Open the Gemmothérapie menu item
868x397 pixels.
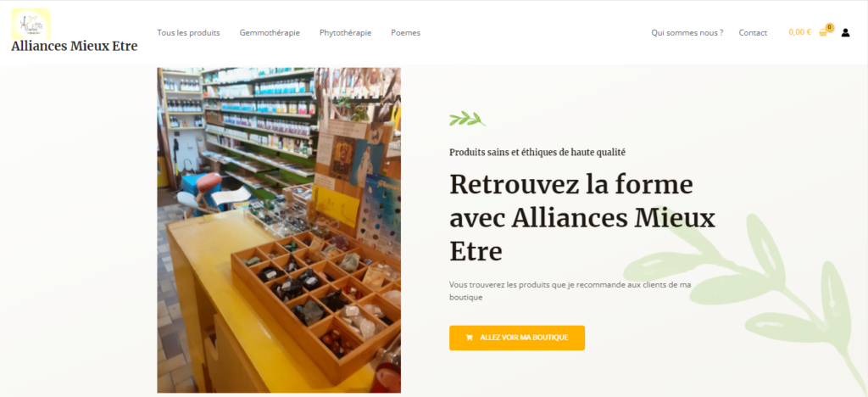click(x=270, y=33)
